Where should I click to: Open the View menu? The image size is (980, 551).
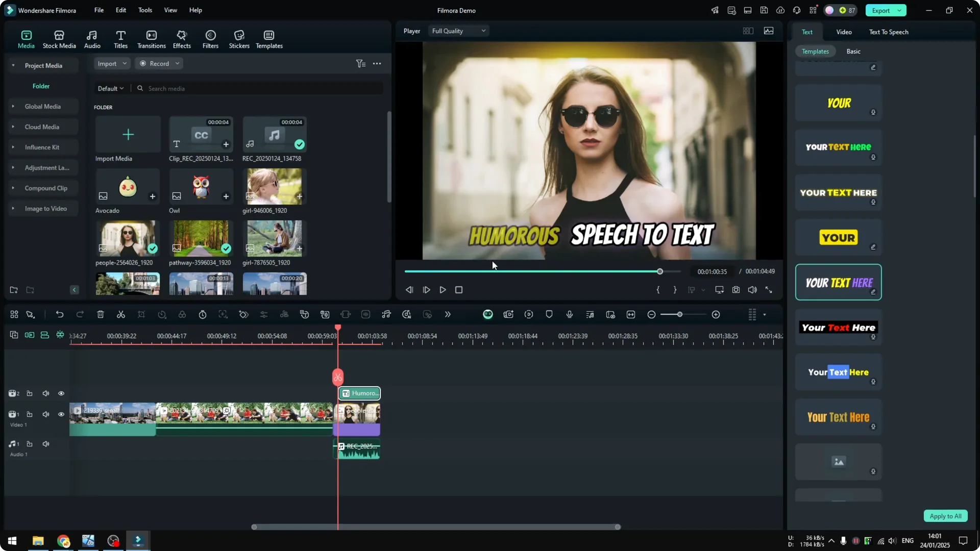coord(170,10)
